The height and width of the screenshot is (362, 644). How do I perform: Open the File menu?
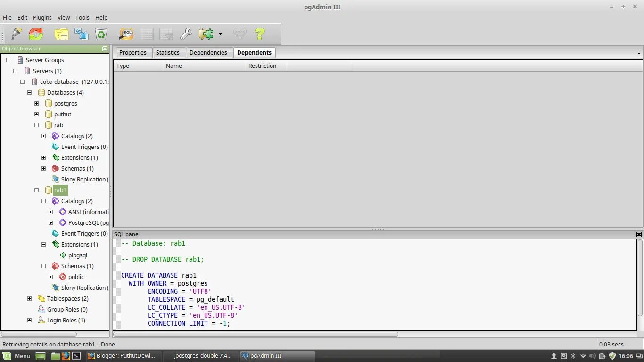(x=7, y=17)
